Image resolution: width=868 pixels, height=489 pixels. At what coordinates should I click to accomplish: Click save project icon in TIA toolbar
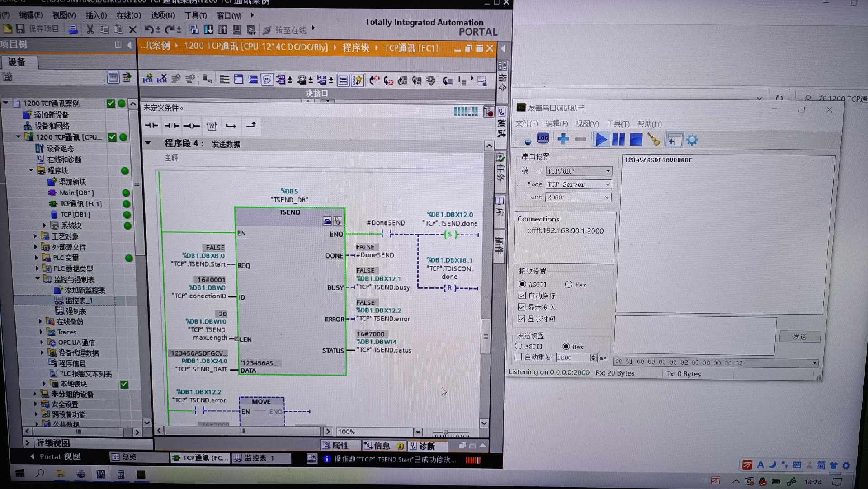(x=20, y=29)
